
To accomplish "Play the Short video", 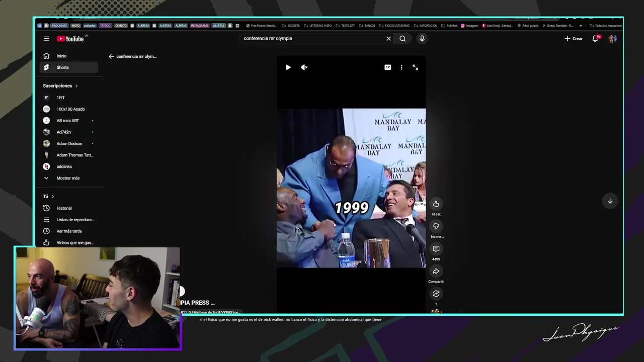I will tap(288, 67).
